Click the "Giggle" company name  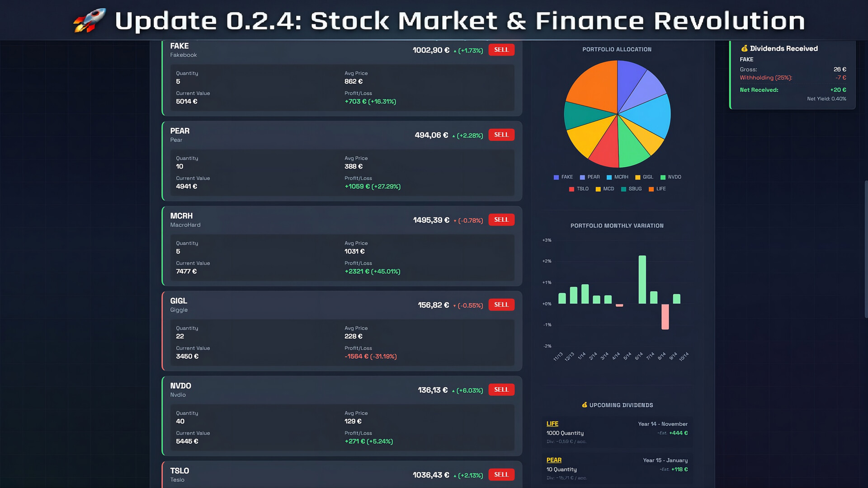(x=179, y=310)
